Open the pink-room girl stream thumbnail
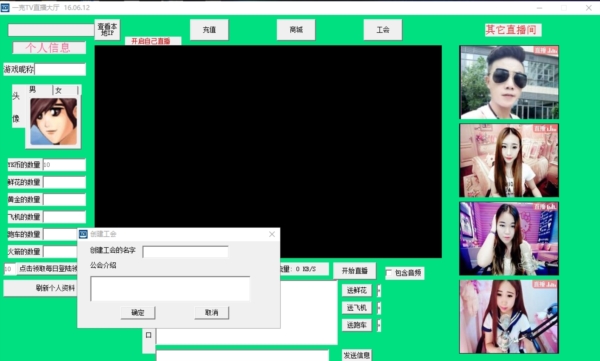Screen dimensions: 600x361 509,160
